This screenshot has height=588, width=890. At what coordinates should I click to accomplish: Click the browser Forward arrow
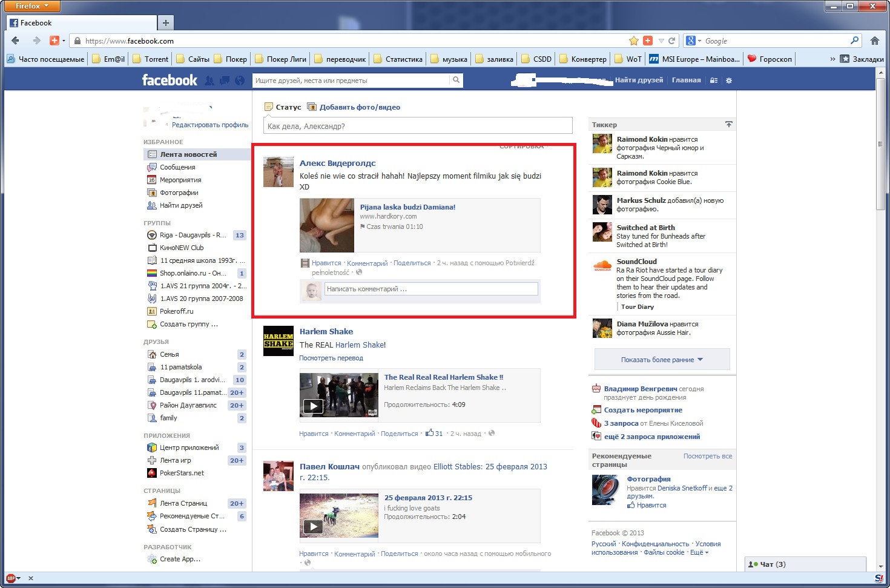(36, 41)
